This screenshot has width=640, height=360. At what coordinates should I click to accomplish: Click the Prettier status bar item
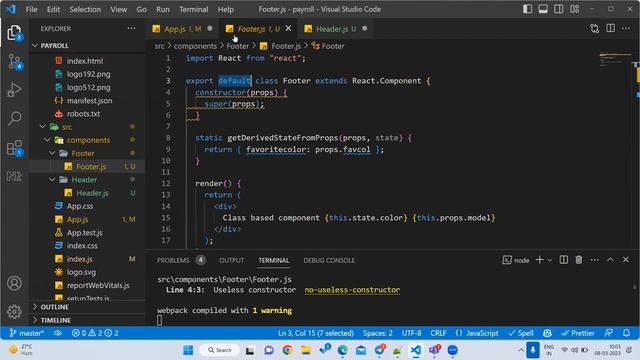point(578,333)
